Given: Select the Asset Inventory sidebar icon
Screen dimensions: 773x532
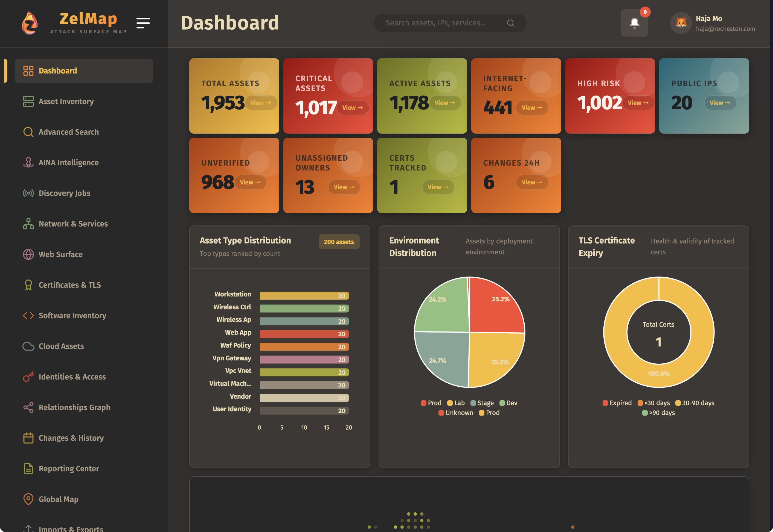Looking at the screenshot, I should pyautogui.click(x=28, y=101).
